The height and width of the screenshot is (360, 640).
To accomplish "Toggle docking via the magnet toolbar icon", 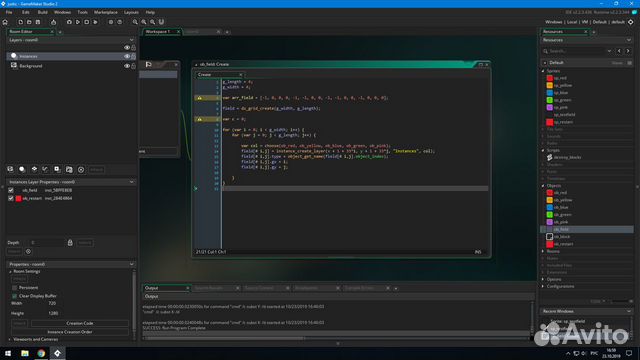I will tap(161, 22).
